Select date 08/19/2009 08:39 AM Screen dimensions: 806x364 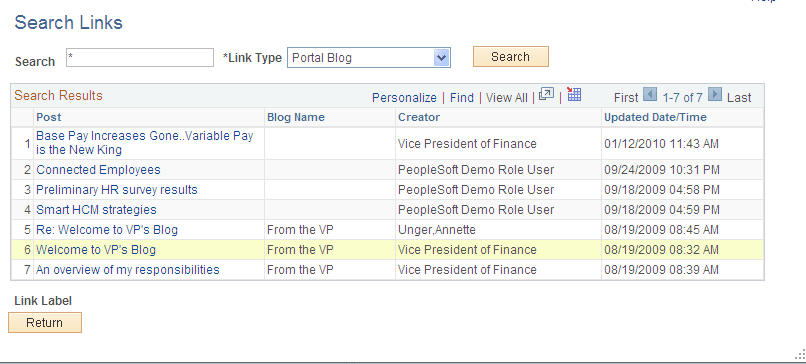661,270
